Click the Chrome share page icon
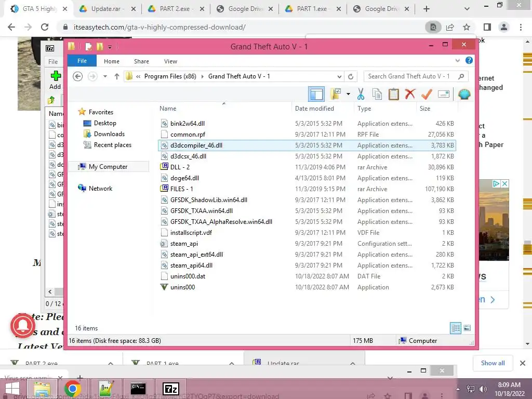This screenshot has width=532, height=399. [450, 27]
